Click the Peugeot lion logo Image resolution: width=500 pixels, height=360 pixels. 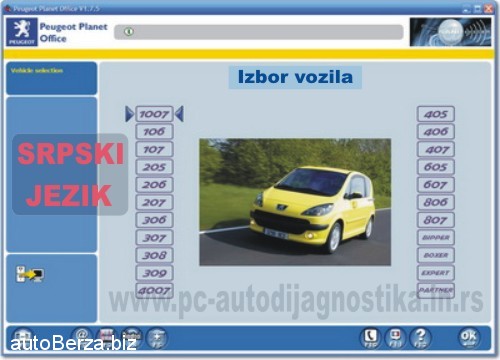[22, 32]
